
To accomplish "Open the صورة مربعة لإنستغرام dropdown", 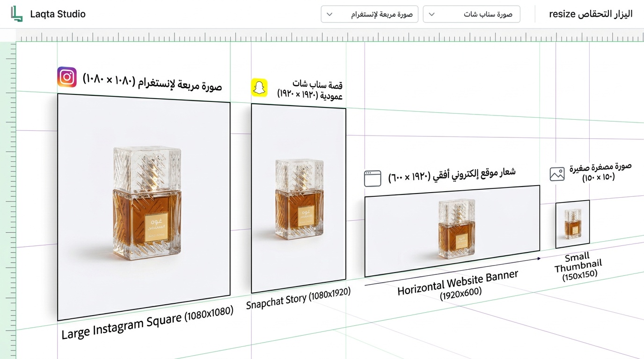I will pyautogui.click(x=369, y=14).
